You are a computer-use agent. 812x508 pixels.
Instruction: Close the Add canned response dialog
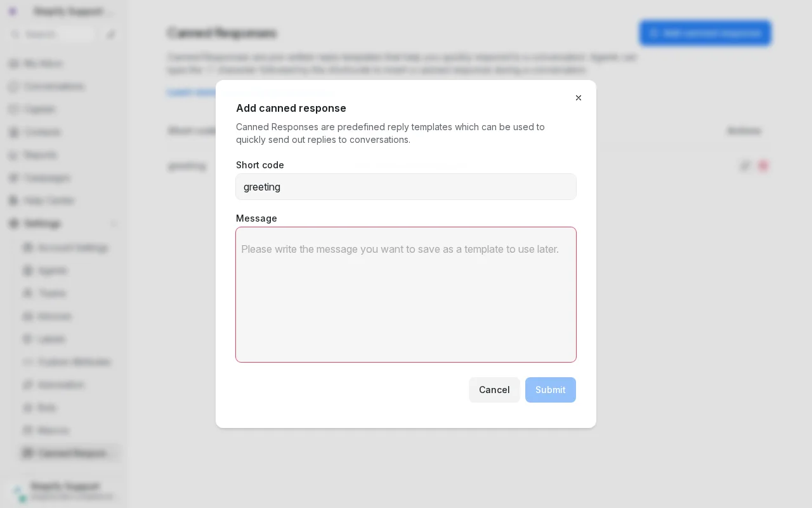579,98
